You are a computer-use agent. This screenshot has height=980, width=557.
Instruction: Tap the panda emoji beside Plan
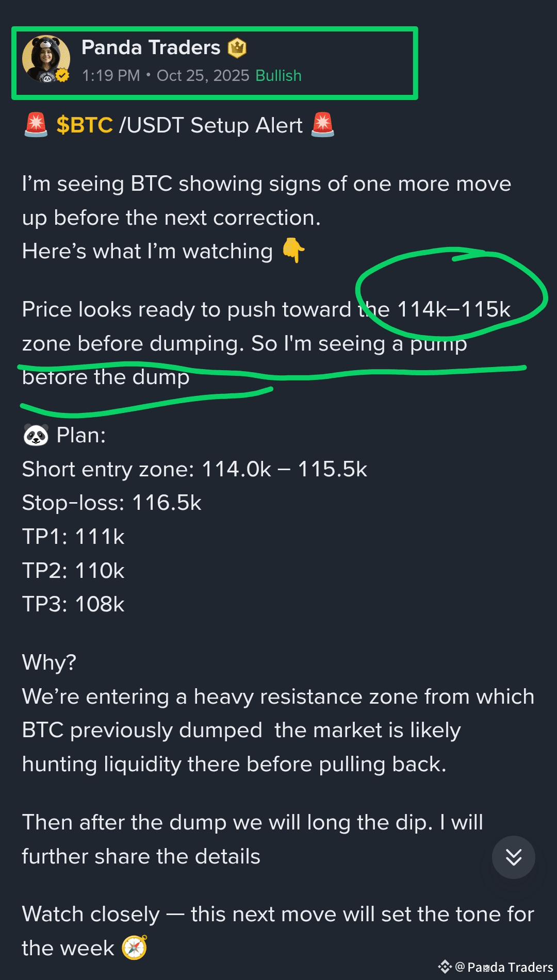[x=36, y=435]
